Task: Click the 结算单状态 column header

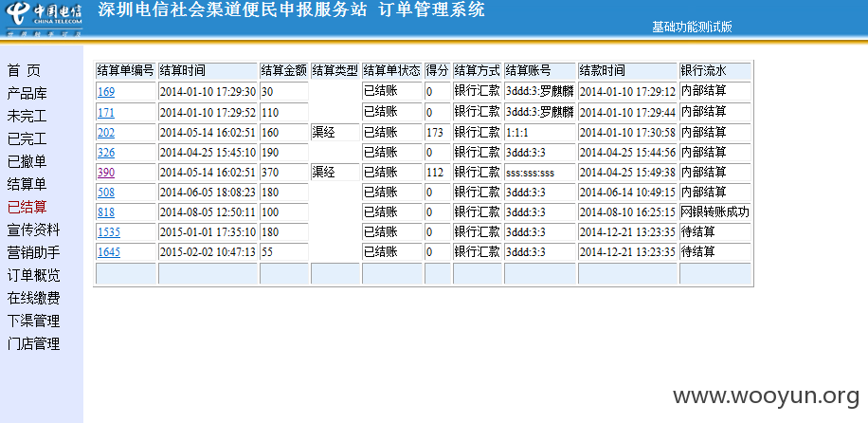Action: (392, 70)
